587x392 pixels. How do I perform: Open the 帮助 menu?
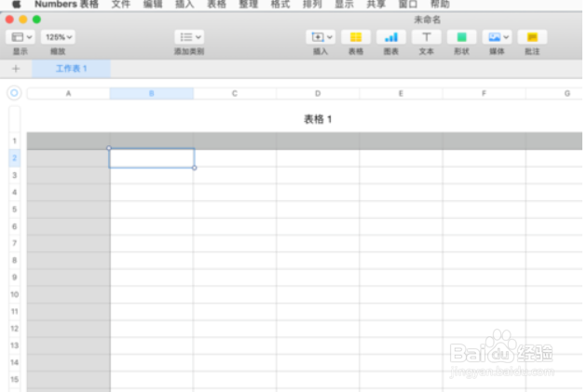pyautogui.click(x=440, y=4)
